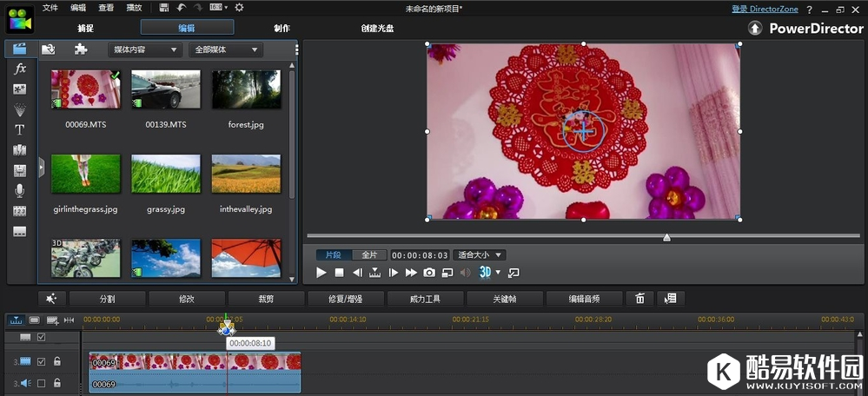Click the plug-ins puzzle piece icon
Viewport: 868px width, 396px height.
81,49
